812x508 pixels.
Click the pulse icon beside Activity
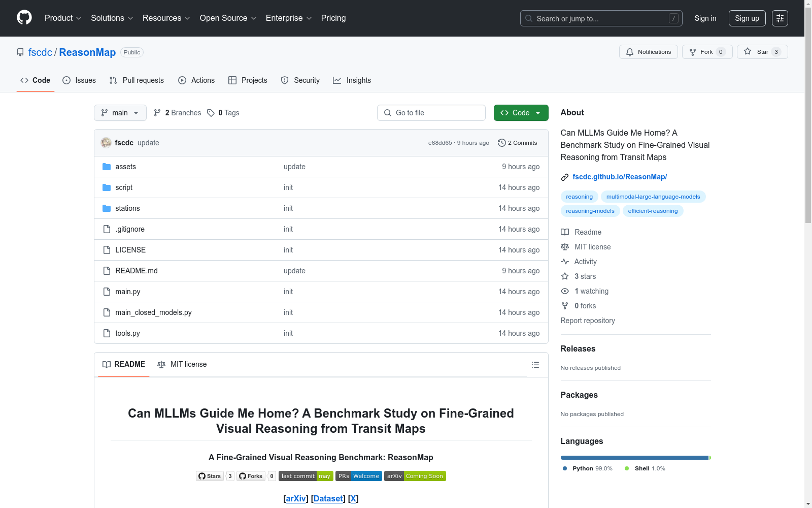(x=565, y=262)
